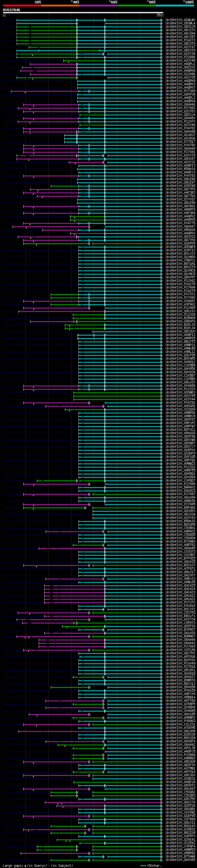
Task: Select the UniRef100_P12470 label
Action: pos(180,122)
